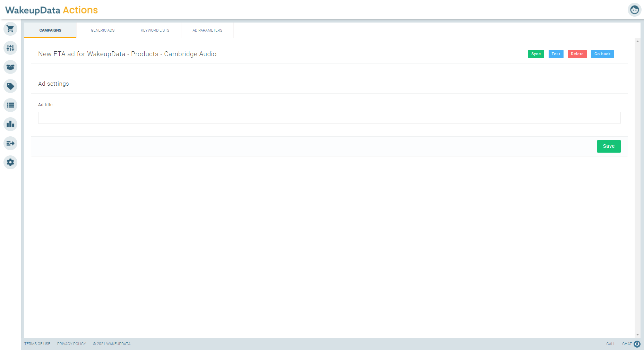The image size is (644, 350).
Task: Open the Privacy Policy link
Action: click(x=71, y=344)
